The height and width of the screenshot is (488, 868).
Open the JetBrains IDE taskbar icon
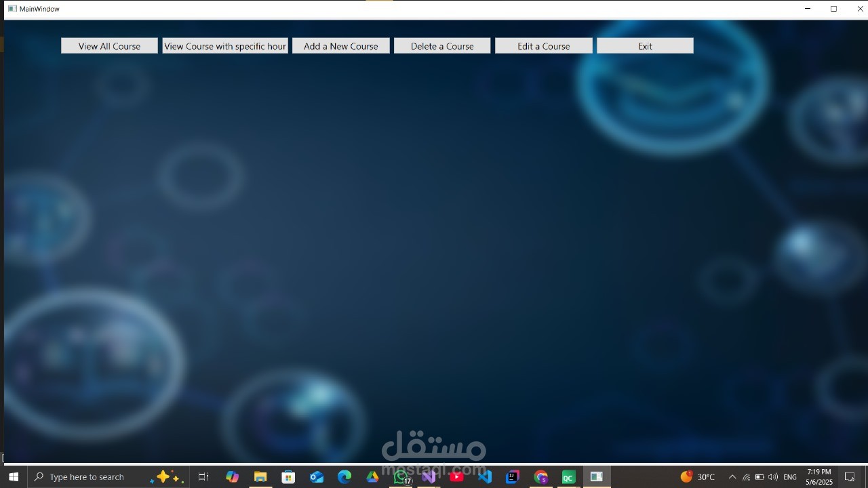(513, 477)
